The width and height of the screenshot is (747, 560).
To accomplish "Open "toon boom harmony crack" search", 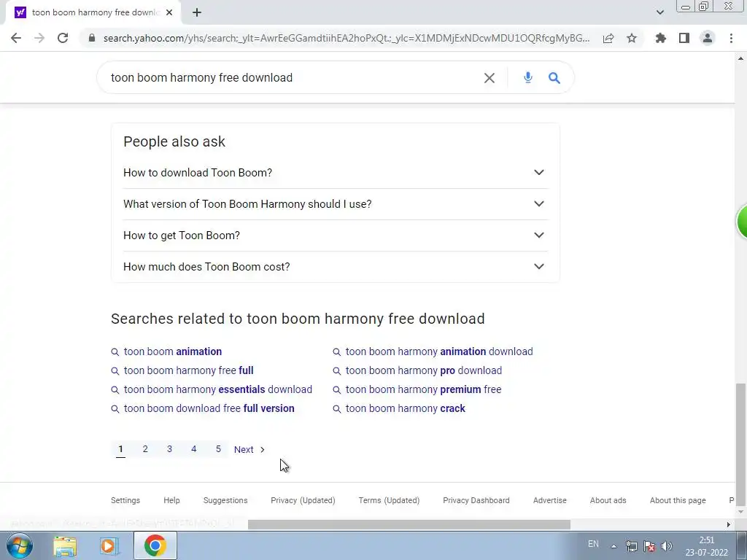I will [x=405, y=408].
